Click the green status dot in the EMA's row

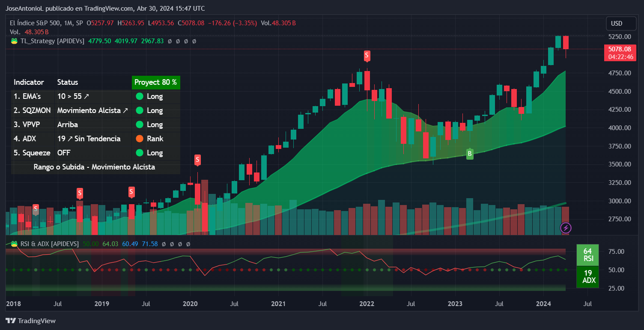coord(140,96)
